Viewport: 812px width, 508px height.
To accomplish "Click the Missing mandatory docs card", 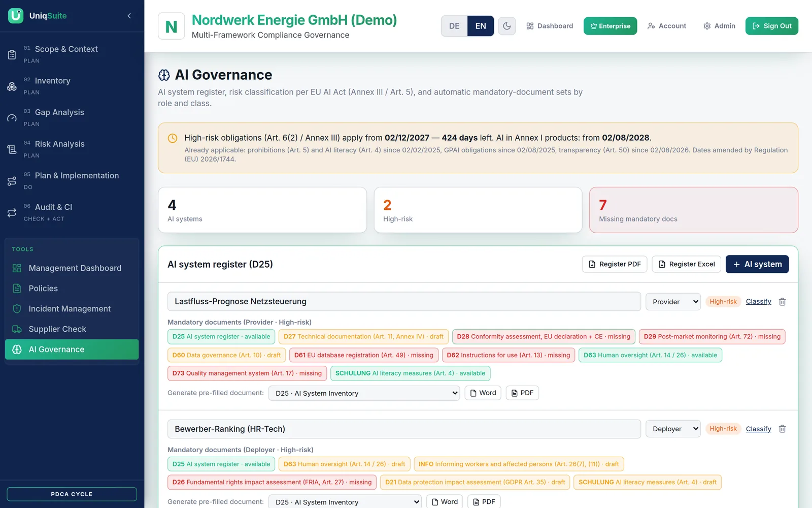I will tap(694, 210).
